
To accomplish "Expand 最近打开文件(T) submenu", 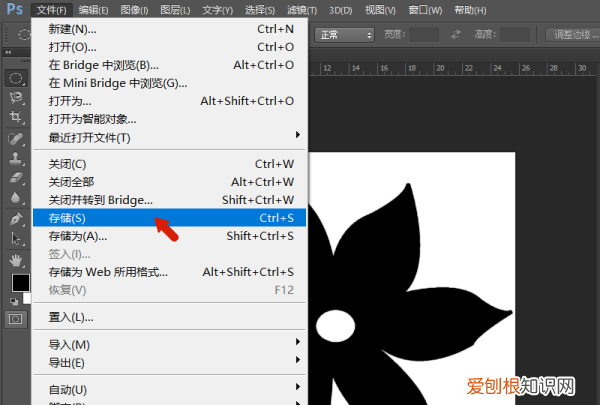I will (x=170, y=137).
